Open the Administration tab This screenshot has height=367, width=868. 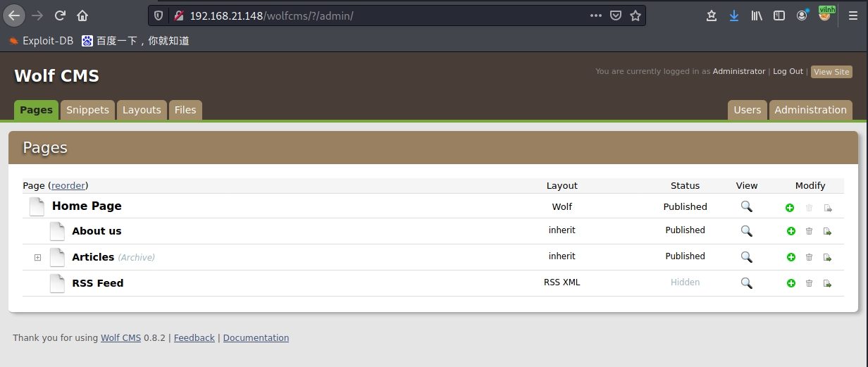(x=810, y=110)
